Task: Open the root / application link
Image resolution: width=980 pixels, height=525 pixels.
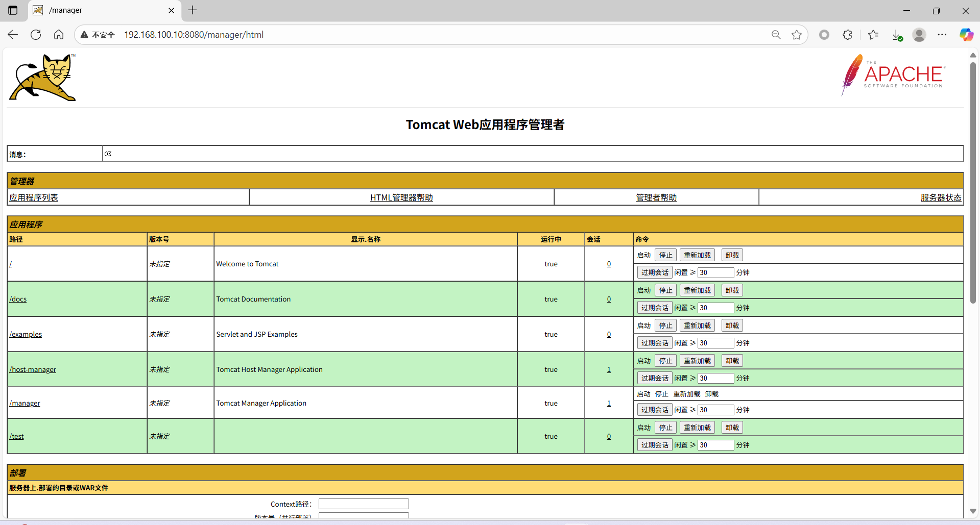Action: coord(11,264)
